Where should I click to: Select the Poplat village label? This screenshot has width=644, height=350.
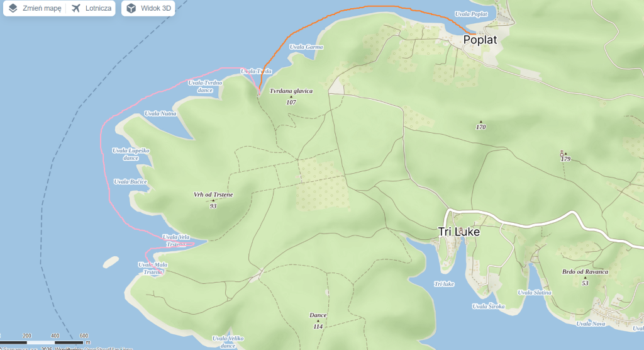click(480, 40)
